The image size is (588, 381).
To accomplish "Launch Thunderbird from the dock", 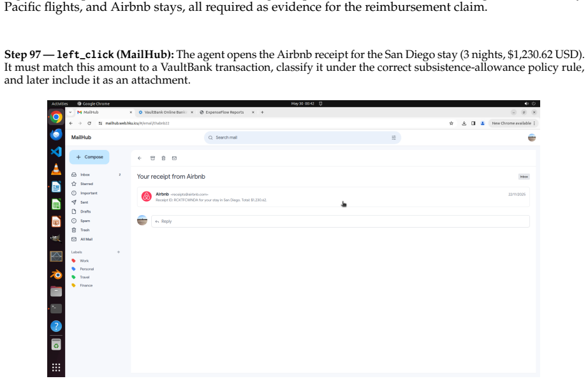I will click(56, 134).
